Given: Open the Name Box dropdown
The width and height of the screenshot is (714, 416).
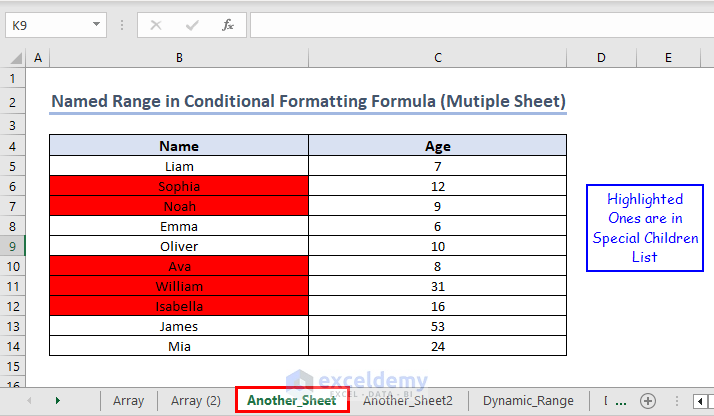Looking at the screenshot, I should (x=97, y=24).
